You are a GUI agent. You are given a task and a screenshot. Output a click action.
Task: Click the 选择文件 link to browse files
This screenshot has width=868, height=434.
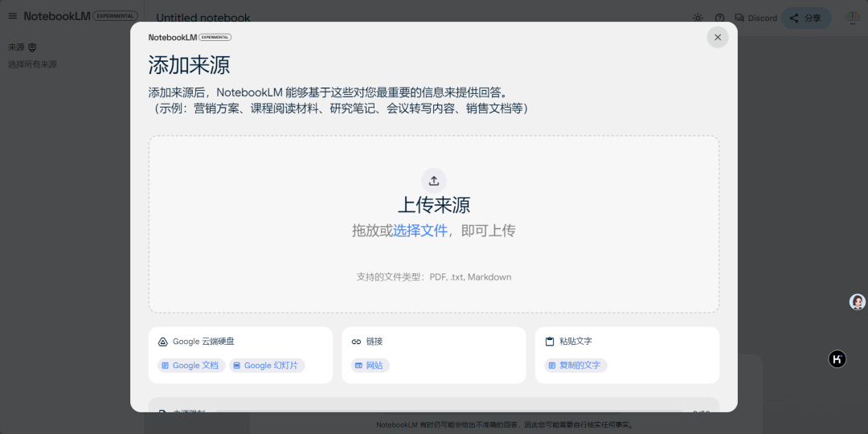[420, 231]
